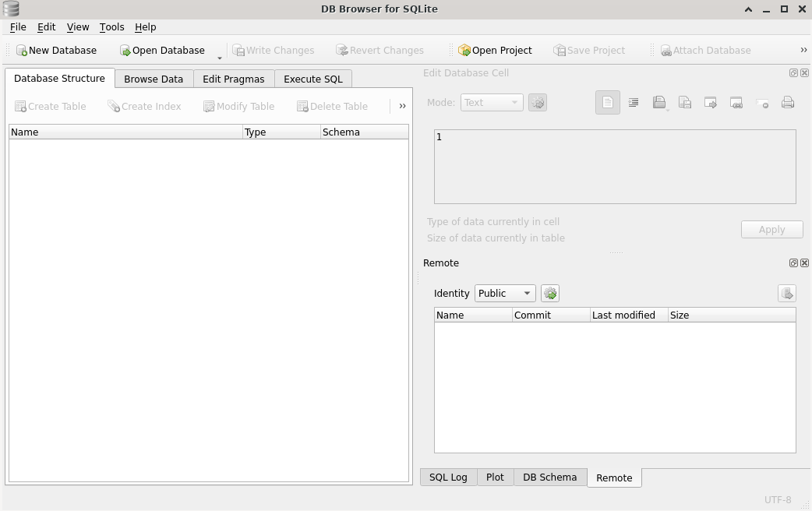Click the New Database toolbar button
812x511 pixels.
click(x=56, y=50)
